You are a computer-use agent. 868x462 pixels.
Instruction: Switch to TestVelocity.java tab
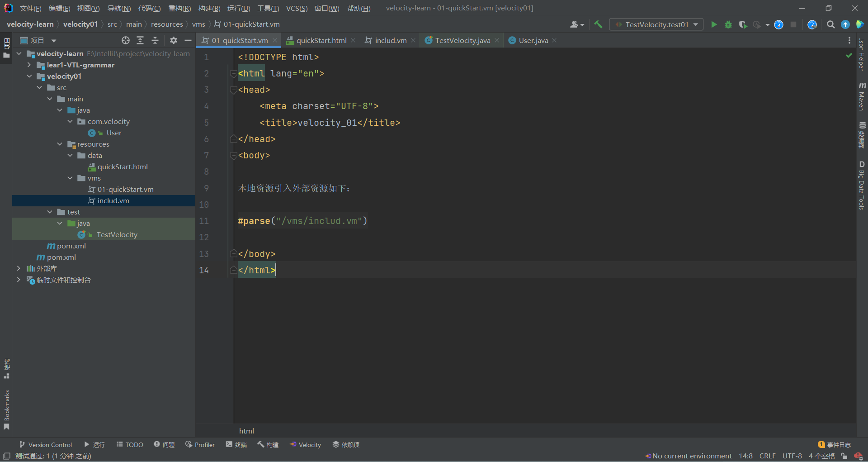click(x=462, y=40)
